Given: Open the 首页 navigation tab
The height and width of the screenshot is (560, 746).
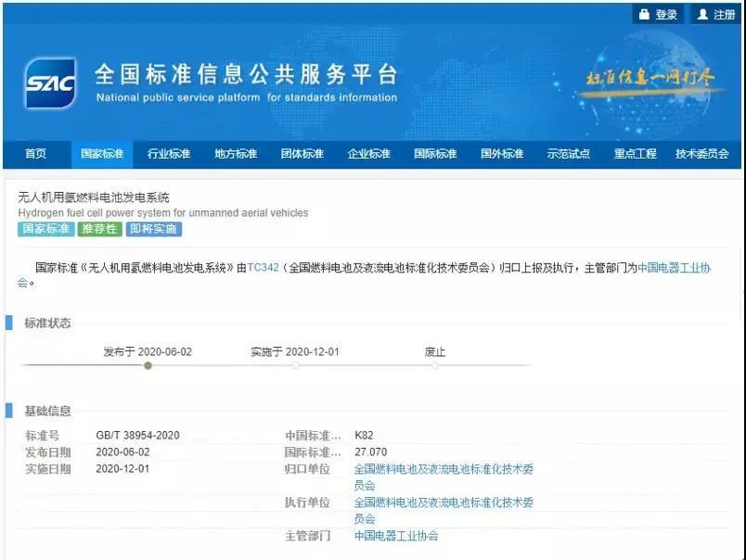Looking at the screenshot, I should 35,154.
